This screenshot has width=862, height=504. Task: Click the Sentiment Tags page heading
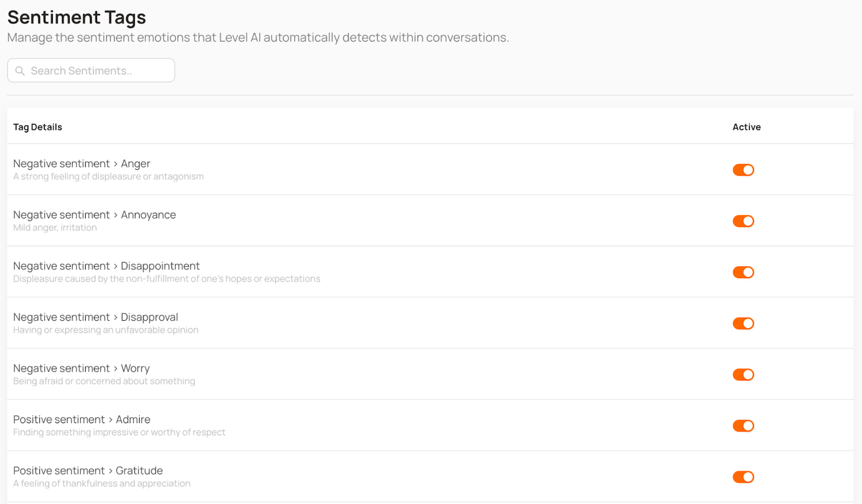click(x=76, y=17)
